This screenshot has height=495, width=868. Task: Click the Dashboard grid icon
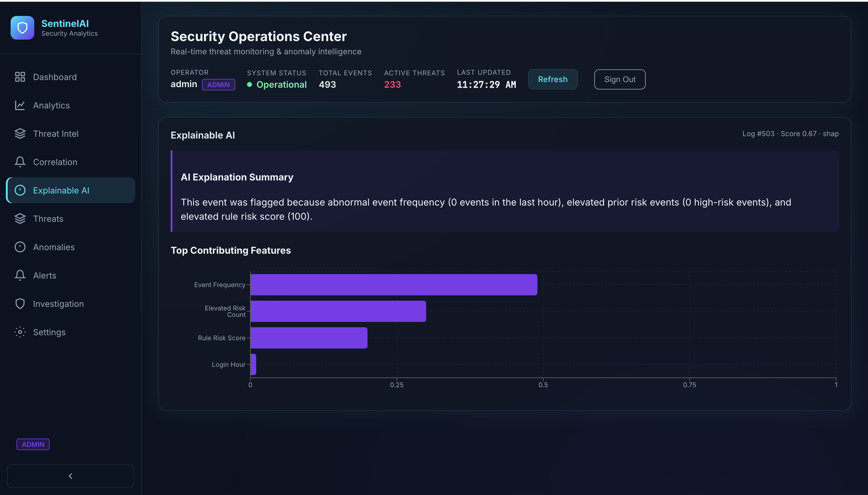pos(20,77)
